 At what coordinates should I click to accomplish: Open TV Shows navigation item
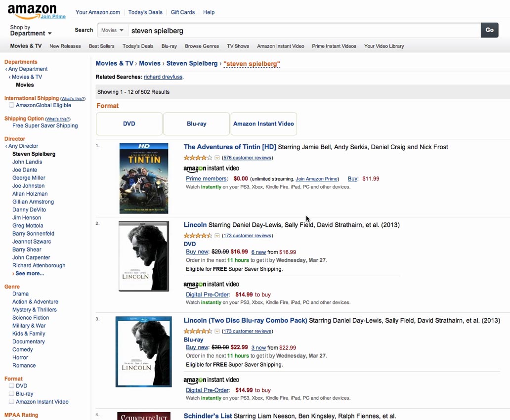238,46
